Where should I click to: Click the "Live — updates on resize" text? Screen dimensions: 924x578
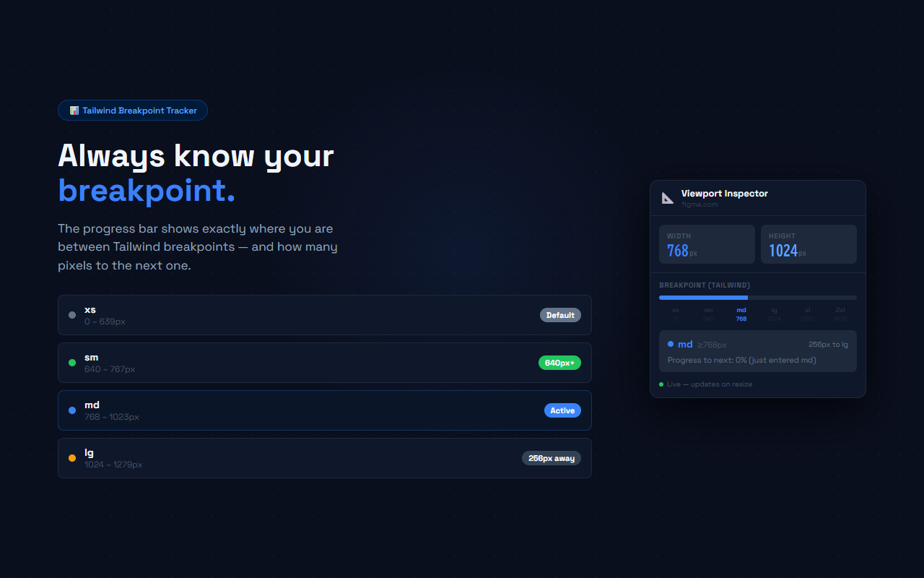click(710, 384)
